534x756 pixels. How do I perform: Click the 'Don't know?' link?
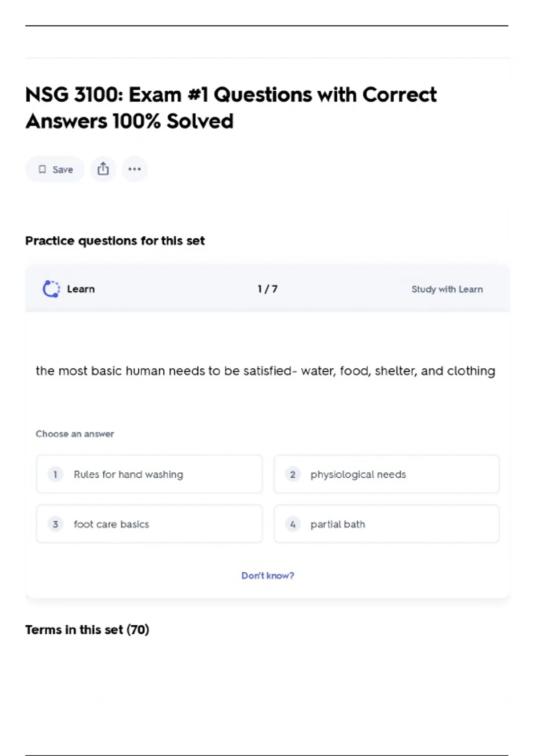point(267,575)
